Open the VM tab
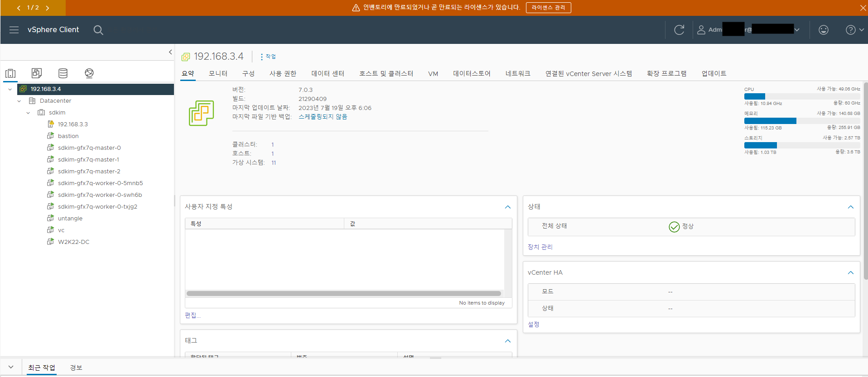 click(x=433, y=73)
